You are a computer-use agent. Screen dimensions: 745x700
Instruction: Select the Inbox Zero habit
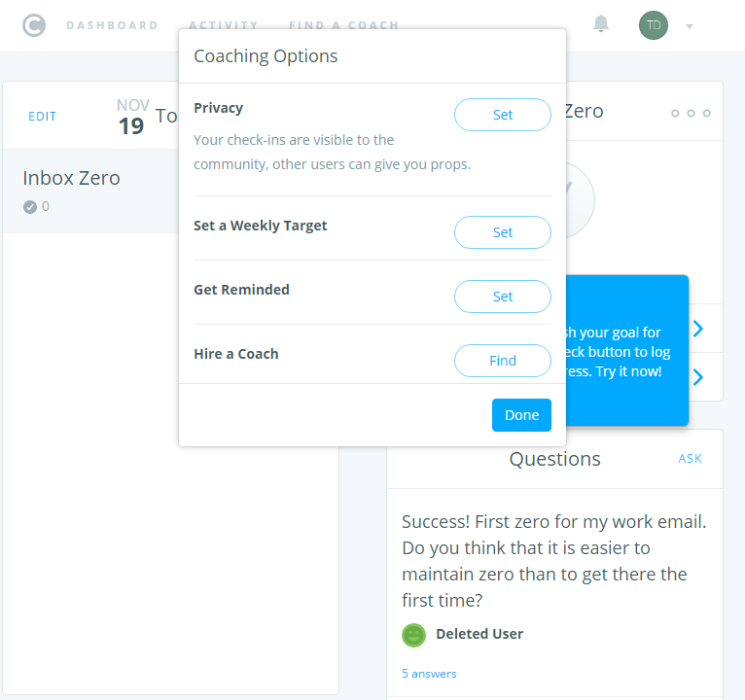coord(72,179)
